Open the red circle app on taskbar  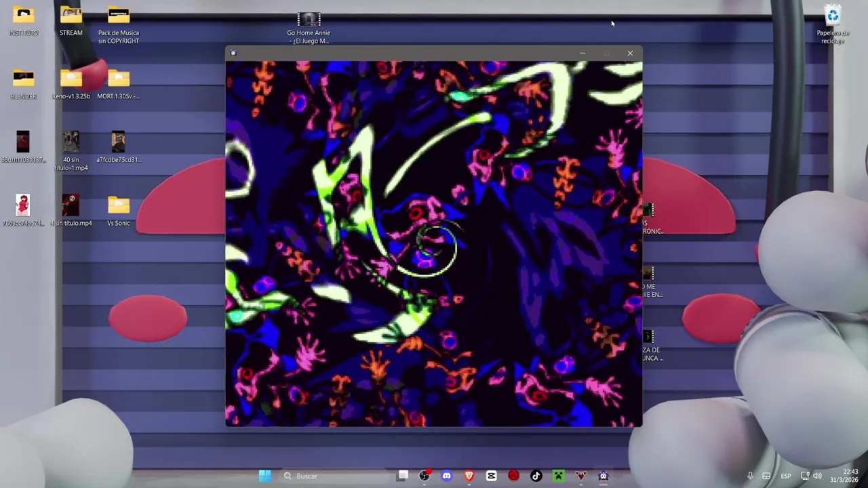[513, 476]
